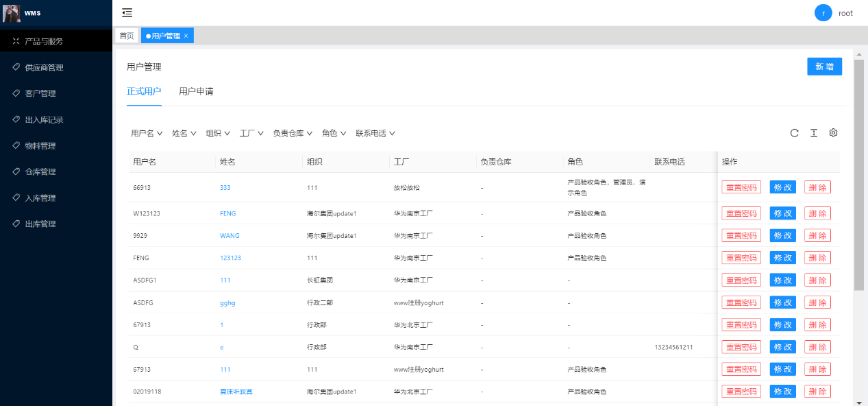
Task: Expand the 角色 filter dropdown
Action: (334, 134)
